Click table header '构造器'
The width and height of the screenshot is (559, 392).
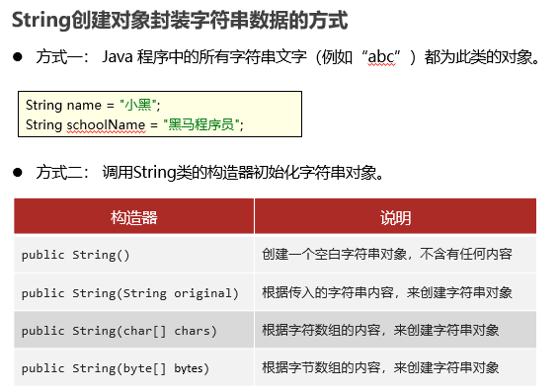[134, 216]
